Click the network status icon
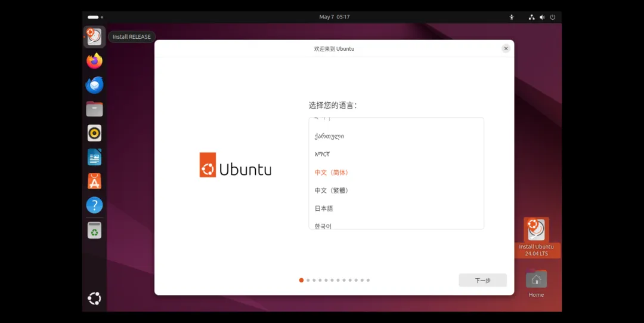Image resolution: width=644 pixels, height=323 pixels. (531, 17)
